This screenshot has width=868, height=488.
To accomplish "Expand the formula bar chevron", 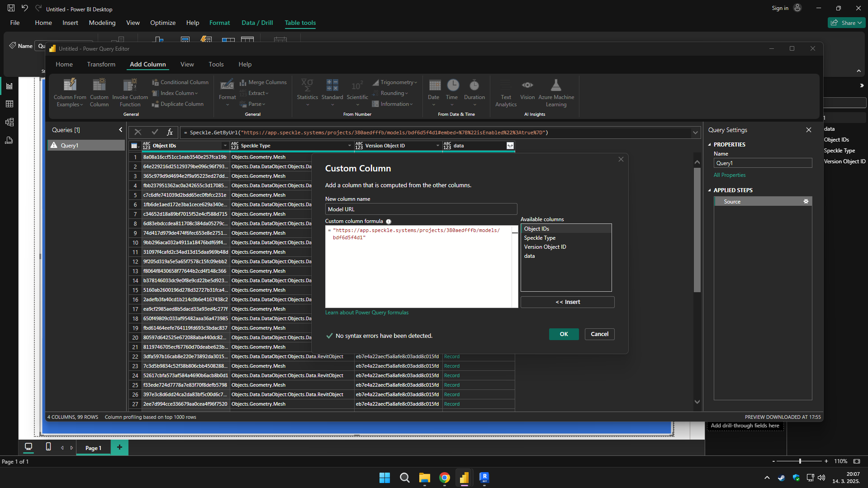I will pos(695,133).
